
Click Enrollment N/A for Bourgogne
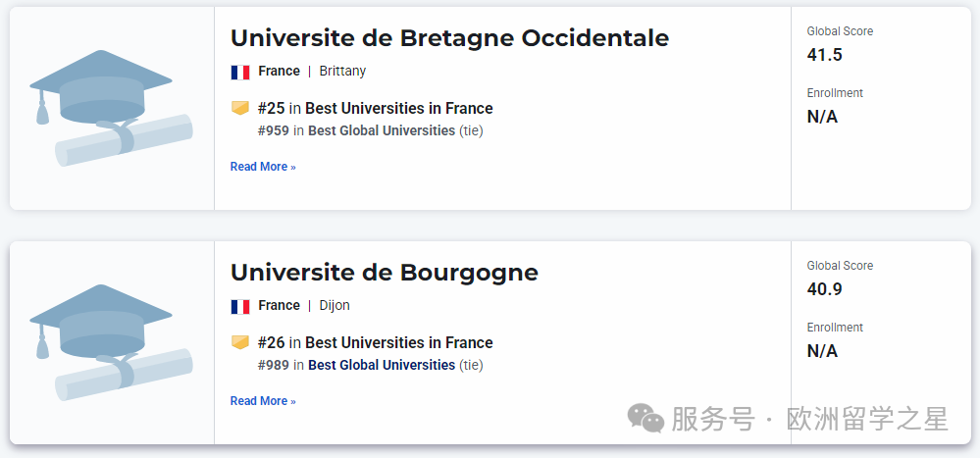(822, 351)
